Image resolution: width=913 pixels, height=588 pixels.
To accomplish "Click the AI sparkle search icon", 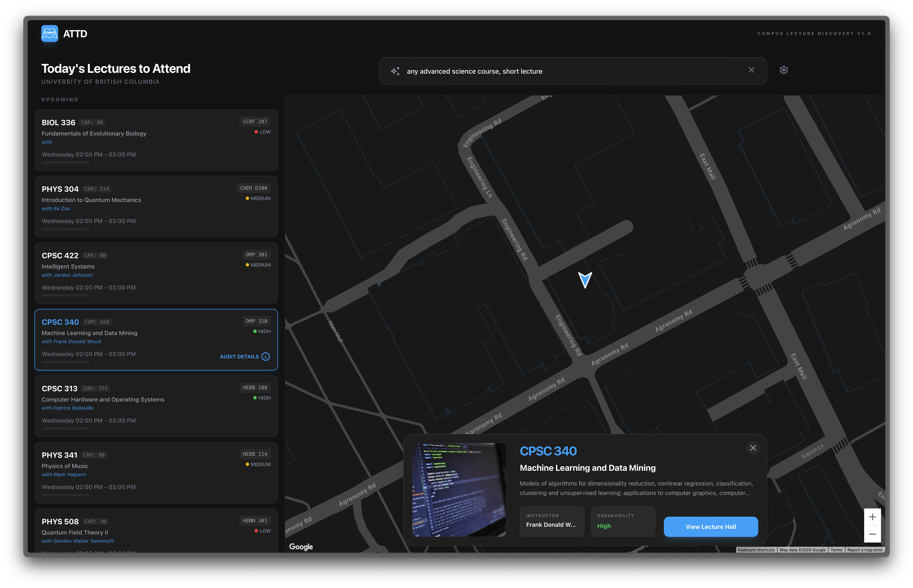I will pyautogui.click(x=395, y=71).
